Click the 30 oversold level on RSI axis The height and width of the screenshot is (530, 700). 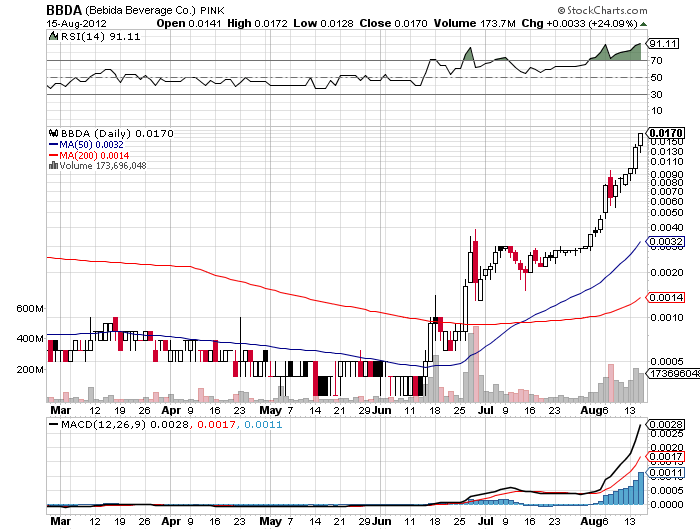656,94
